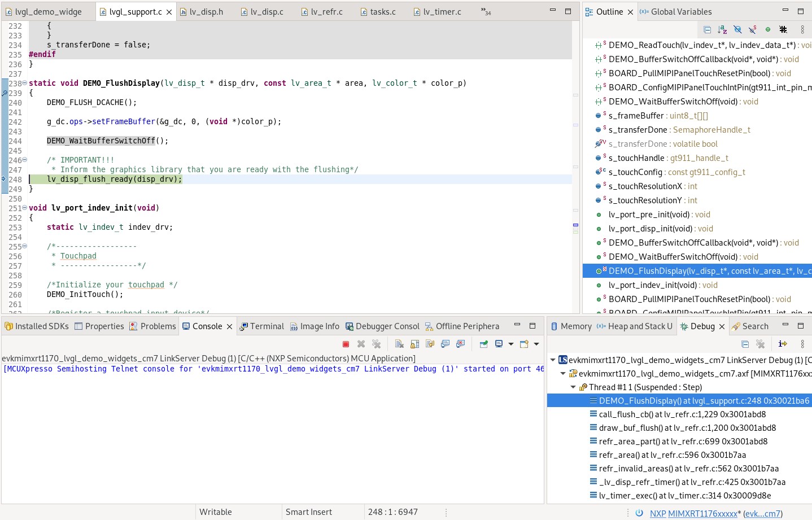Collapse all threads in the Debug panel
Screen dimensions: 812x520
745,344
